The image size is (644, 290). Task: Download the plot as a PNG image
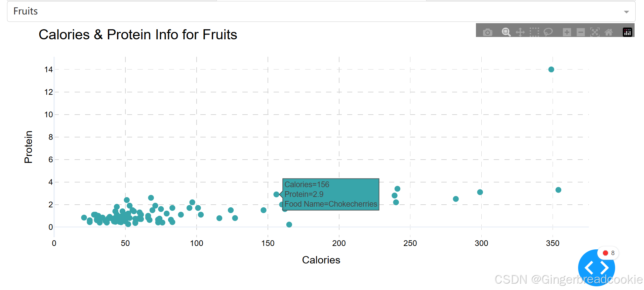[488, 32]
